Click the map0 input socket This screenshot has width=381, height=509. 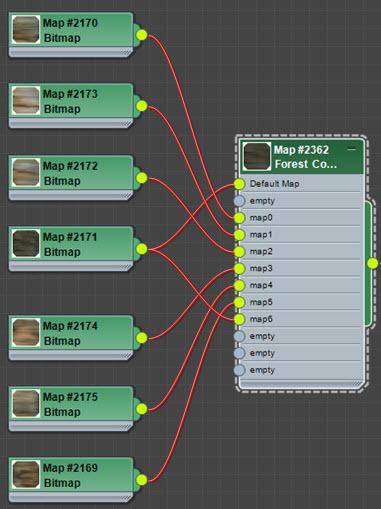[x=239, y=218]
